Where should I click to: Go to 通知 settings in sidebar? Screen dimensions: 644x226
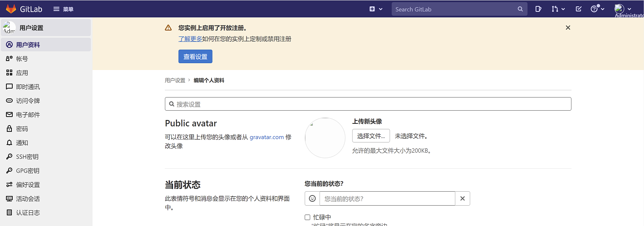22,143
